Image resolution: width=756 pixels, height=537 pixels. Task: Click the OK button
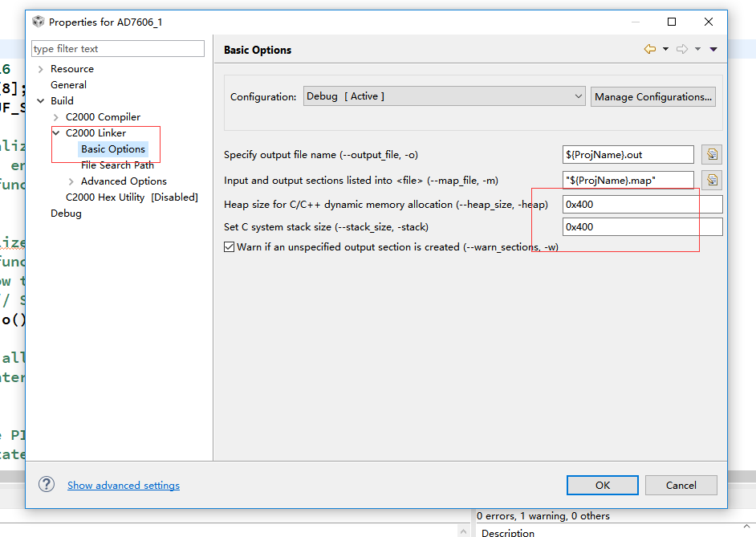click(602, 485)
